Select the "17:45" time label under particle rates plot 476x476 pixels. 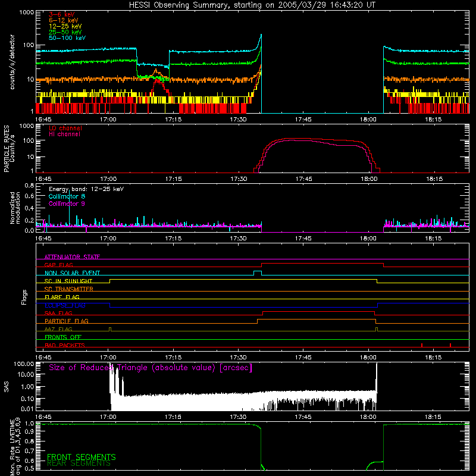(x=303, y=179)
